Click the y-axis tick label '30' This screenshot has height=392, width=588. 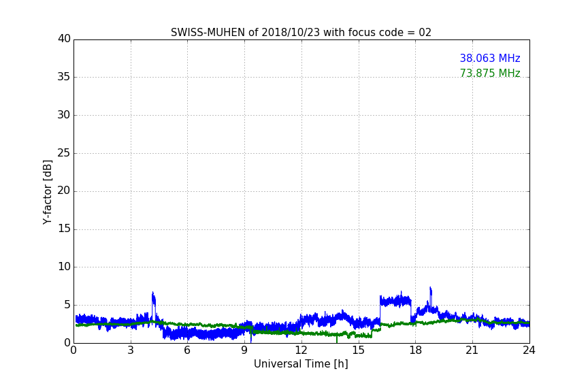pos(64,115)
